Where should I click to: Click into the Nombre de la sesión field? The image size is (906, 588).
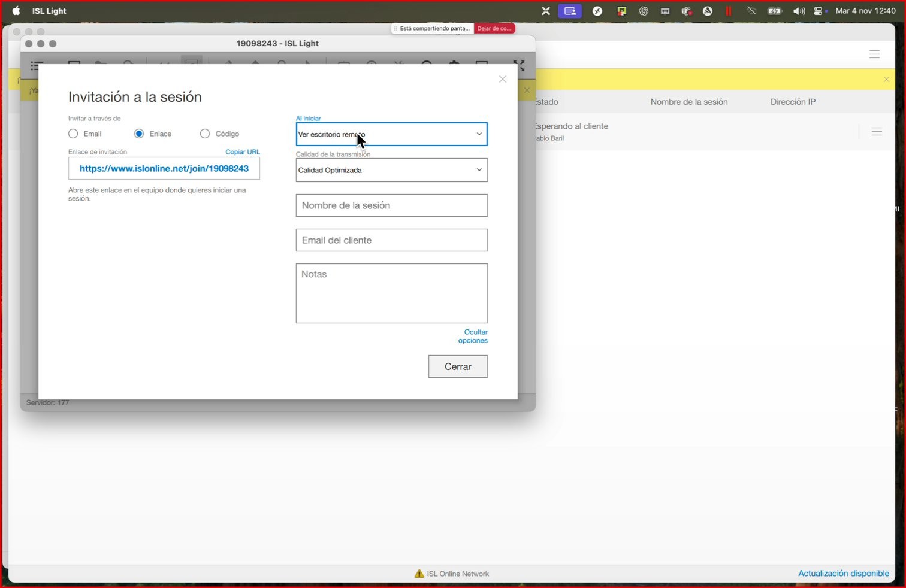(391, 205)
